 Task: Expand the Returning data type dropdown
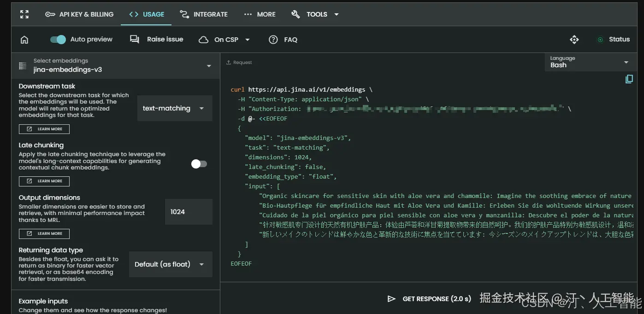pyautogui.click(x=170, y=264)
